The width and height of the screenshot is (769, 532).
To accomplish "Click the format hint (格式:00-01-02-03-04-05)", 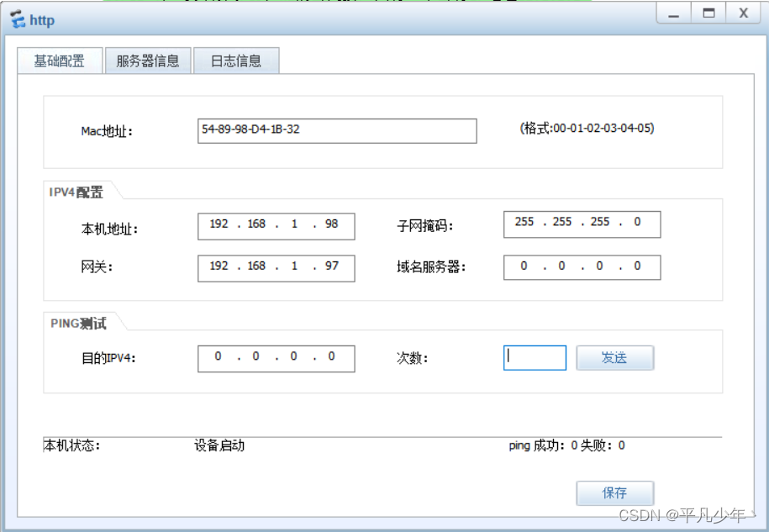I will (x=587, y=129).
